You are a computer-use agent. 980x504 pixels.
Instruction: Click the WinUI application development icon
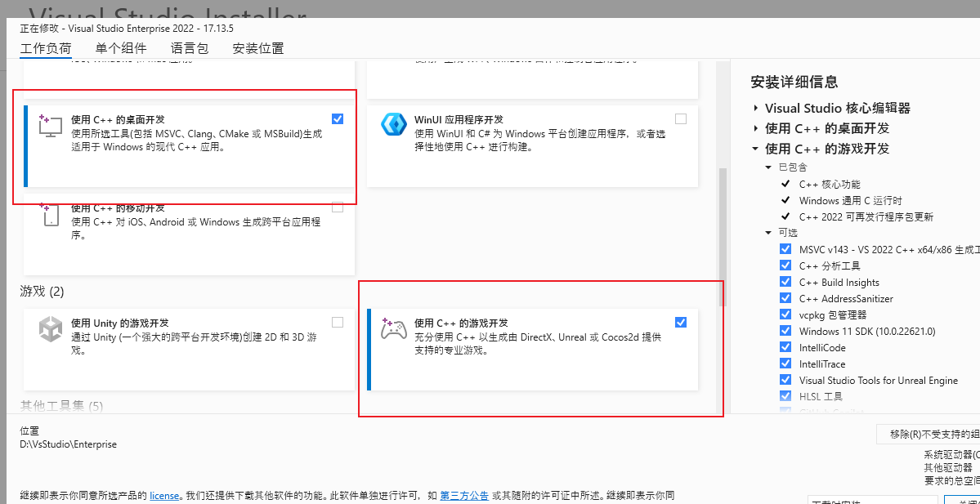click(x=394, y=125)
